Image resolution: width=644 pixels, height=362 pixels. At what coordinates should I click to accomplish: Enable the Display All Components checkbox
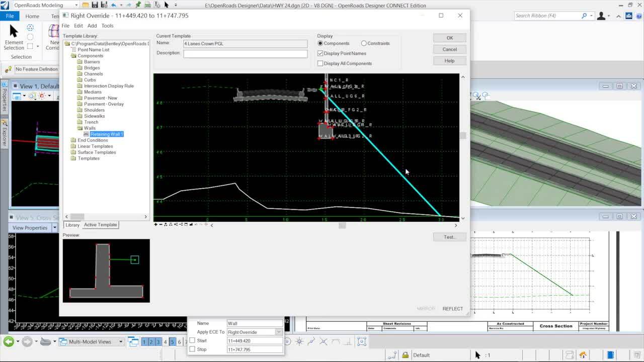320,63
